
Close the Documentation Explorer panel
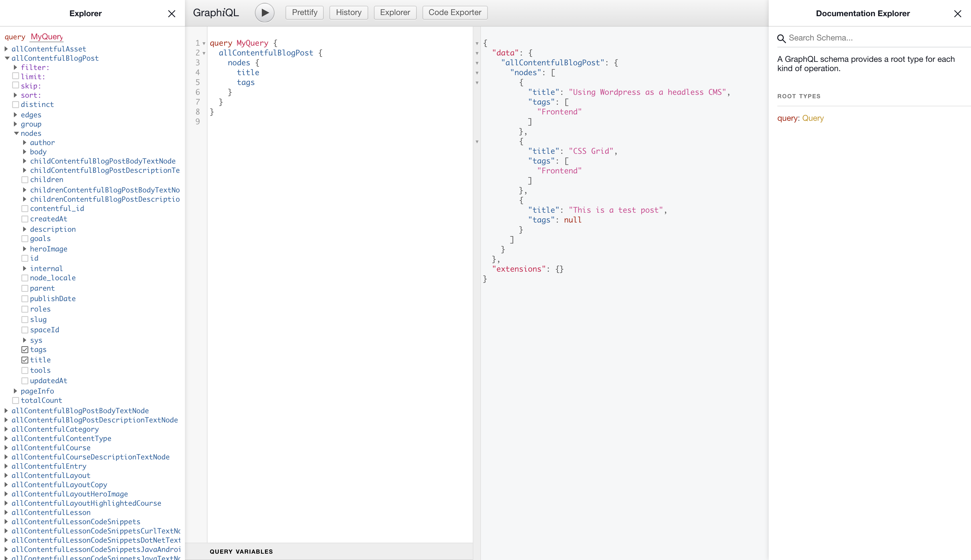tap(957, 14)
